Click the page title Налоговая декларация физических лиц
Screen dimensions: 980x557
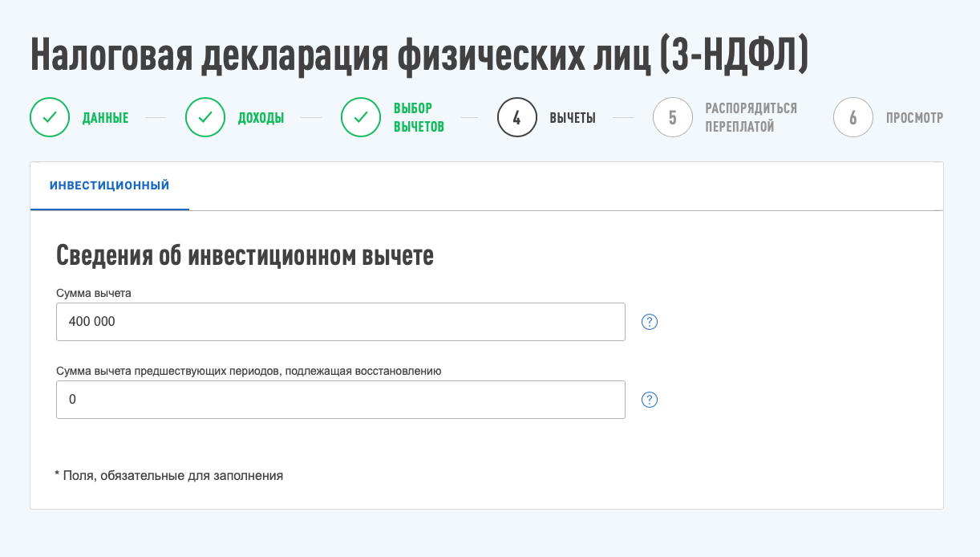pyautogui.click(x=419, y=55)
